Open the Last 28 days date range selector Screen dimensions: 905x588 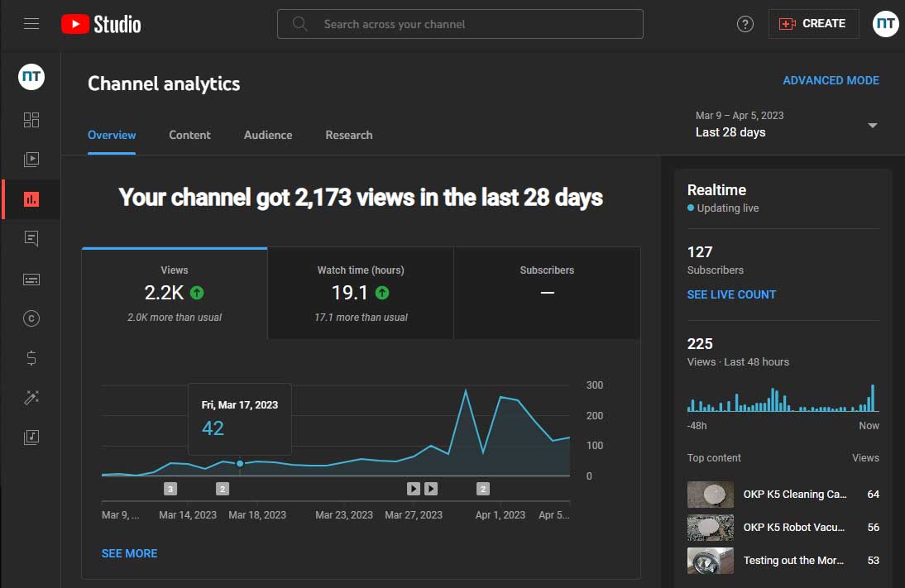tap(785, 124)
